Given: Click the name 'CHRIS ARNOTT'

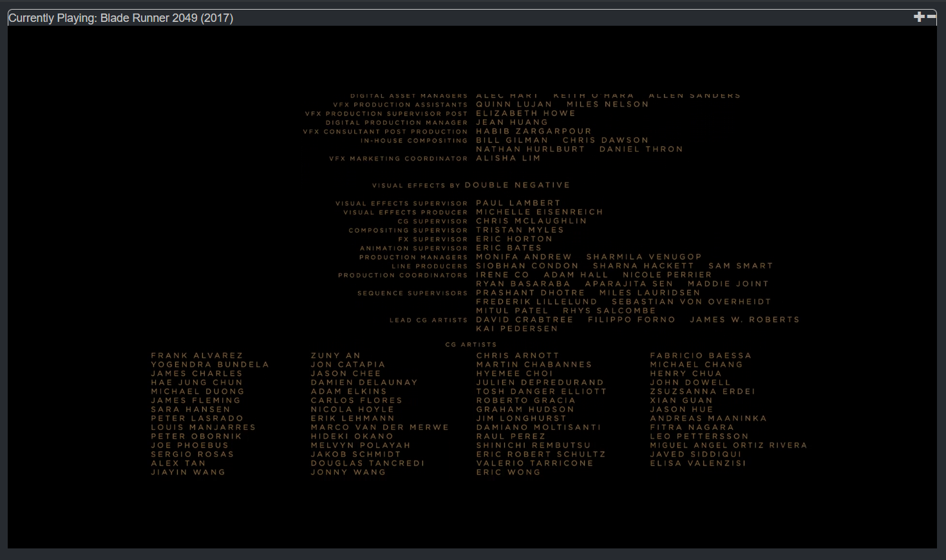Looking at the screenshot, I should coord(518,355).
